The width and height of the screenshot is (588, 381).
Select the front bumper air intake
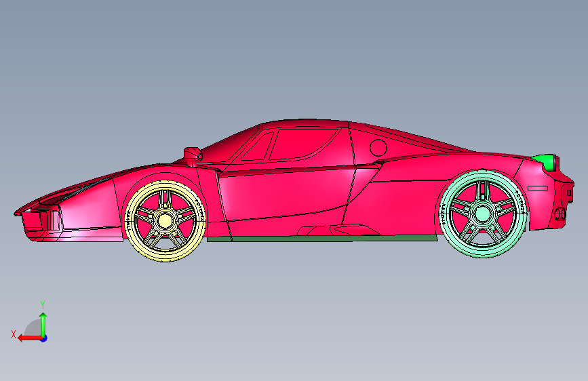pos(41,220)
